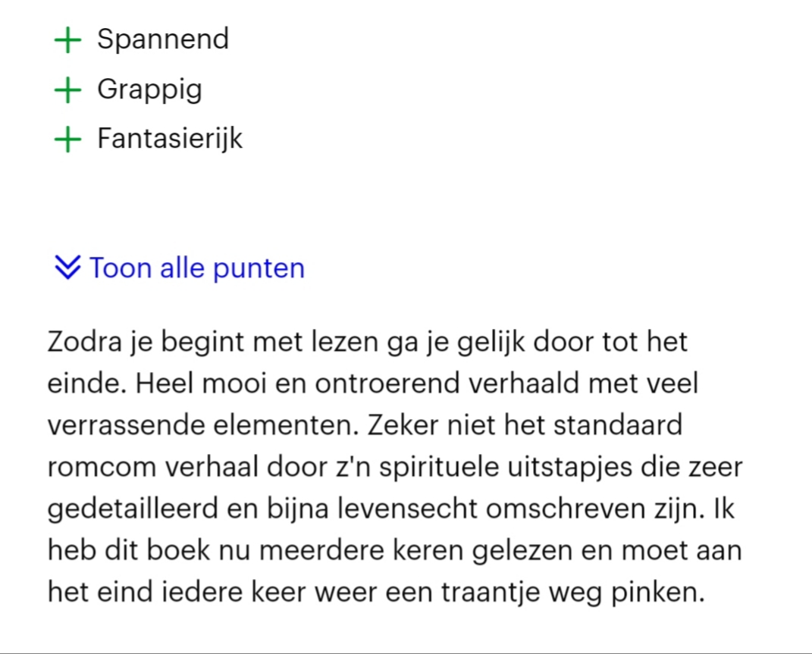The image size is (812, 654).
Task: Click the green plus icon beside Spannend
Action: click(x=67, y=40)
